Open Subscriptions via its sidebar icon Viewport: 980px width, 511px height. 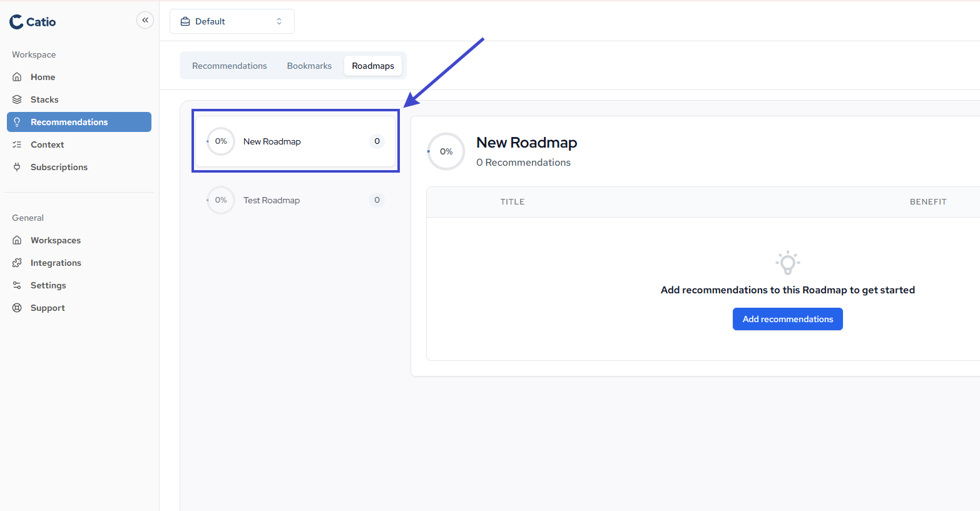17,166
